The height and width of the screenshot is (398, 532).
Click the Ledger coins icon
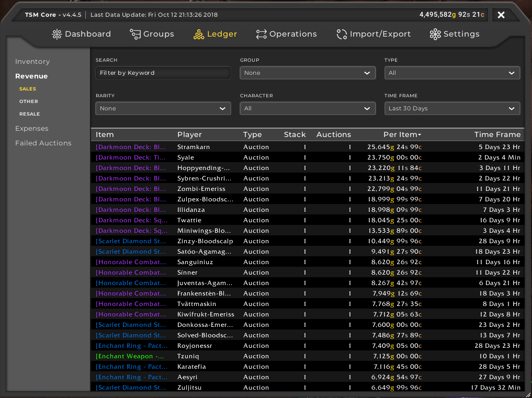[199, 34]
